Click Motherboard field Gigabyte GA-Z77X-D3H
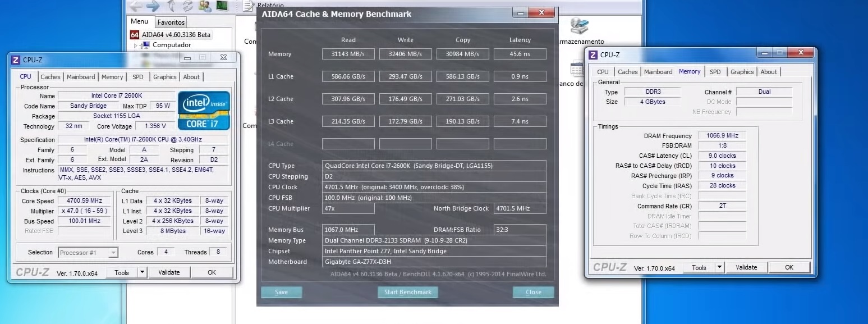This screenshot has height=324, width=868. (x=435, y=262)
